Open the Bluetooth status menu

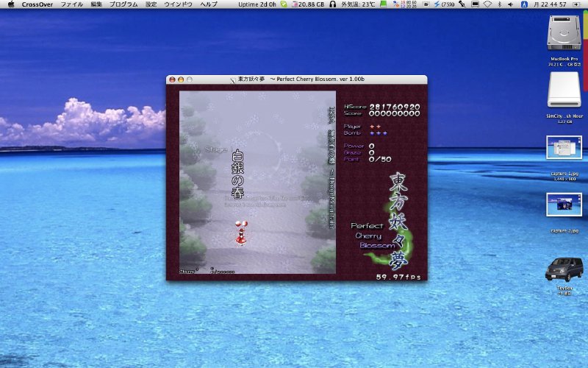500,4
